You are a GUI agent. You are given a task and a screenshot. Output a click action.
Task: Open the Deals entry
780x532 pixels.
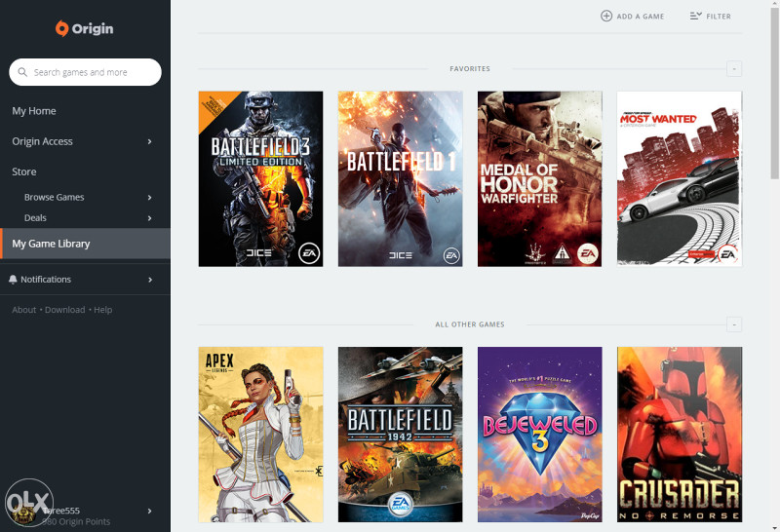[x=35, y=218]
